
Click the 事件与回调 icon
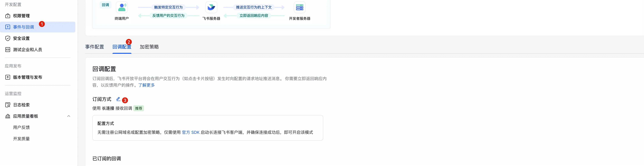pos(8,27)
